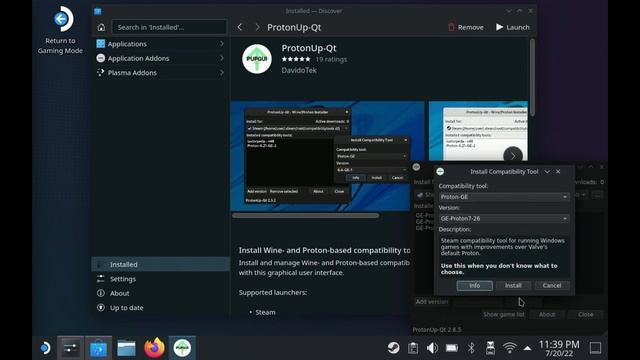The image size is (640, 360).
Task: Open the Discover home icon
Action: coord(101,27)
